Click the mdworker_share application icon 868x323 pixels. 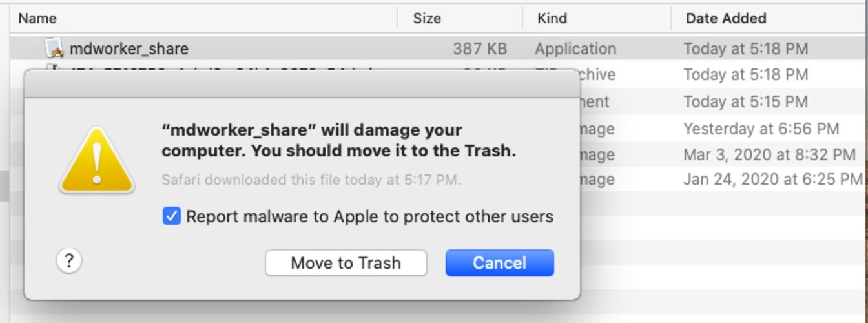pos(55,48)
